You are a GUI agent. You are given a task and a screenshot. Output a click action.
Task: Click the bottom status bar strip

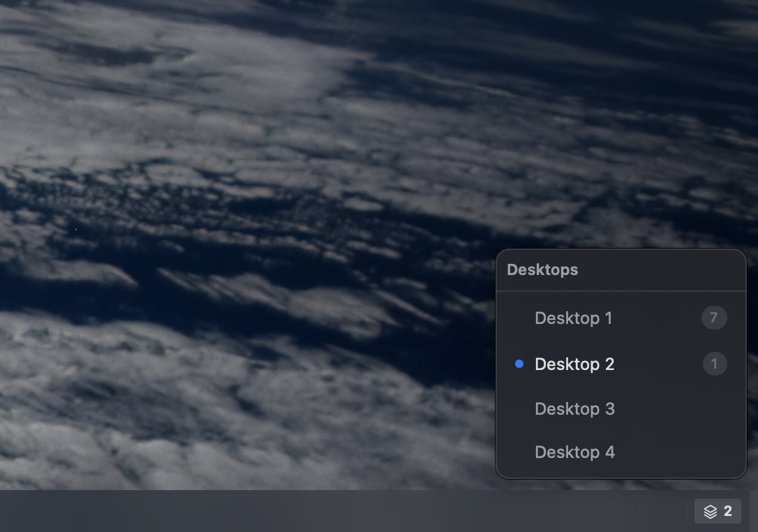pos(349,510)
